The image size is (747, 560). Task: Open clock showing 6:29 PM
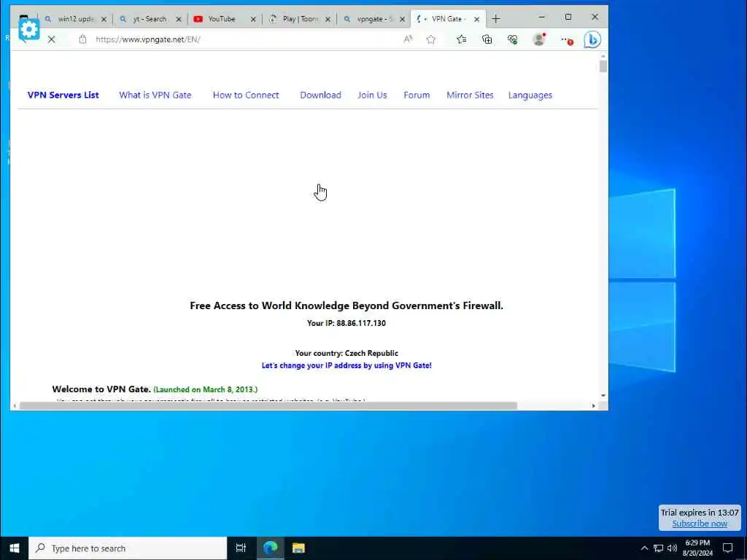click(697, 548)
